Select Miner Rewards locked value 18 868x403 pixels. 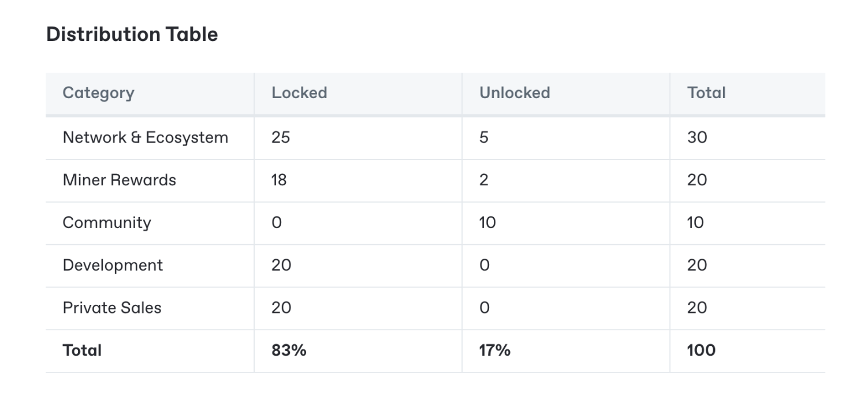(279, 180)
